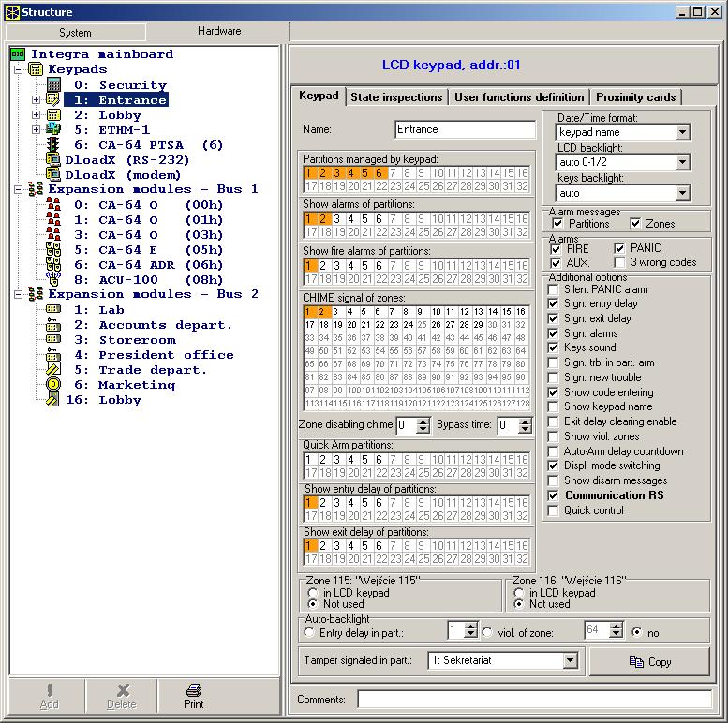Click the Entrance keypad icon

point(52,99)
